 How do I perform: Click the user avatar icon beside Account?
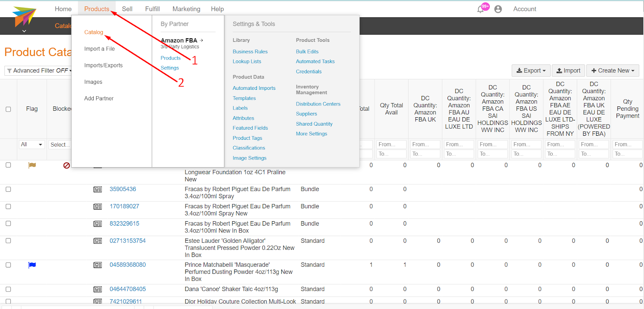point(498,9)
